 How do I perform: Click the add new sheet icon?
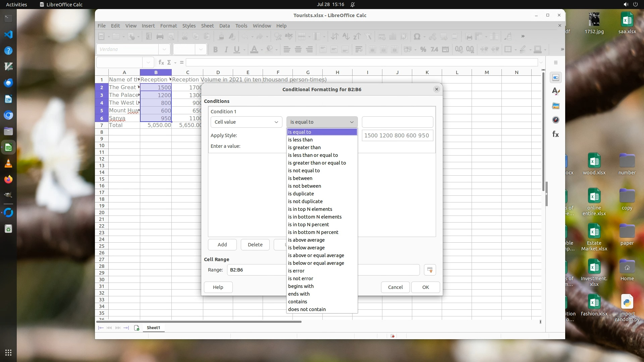[137, 328]
